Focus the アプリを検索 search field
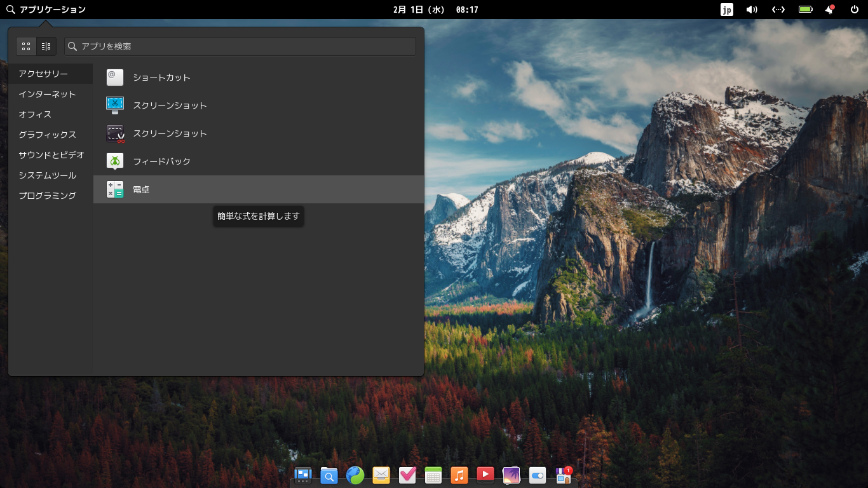 pyautogui.click(x=240, y=46)
